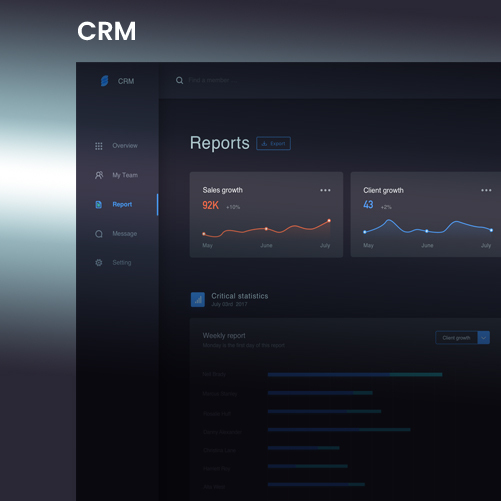Open Client growth card three-dot menu
501x501 pixels.
click(x=486, y=190)
